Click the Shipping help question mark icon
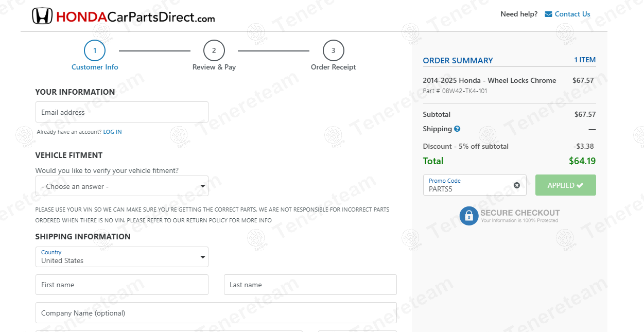This screenshot has height=332, width=644. click(457, 129)
